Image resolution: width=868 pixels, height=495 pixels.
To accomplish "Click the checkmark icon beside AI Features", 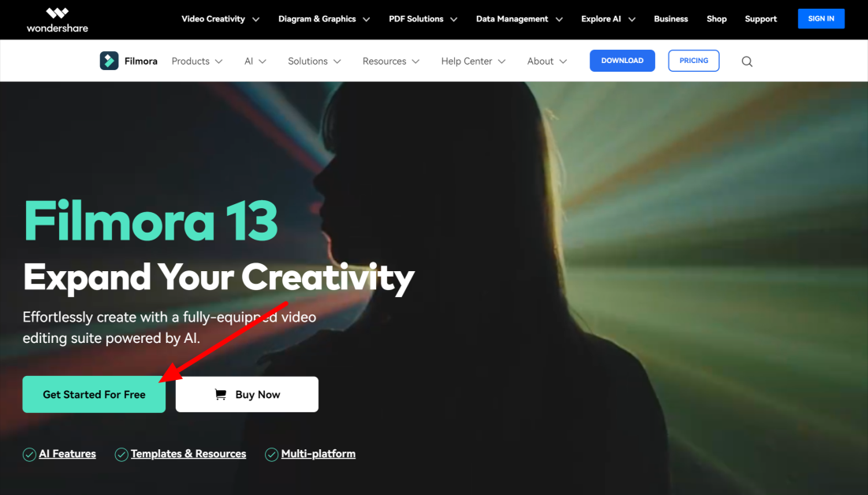I will click(29, 454).
